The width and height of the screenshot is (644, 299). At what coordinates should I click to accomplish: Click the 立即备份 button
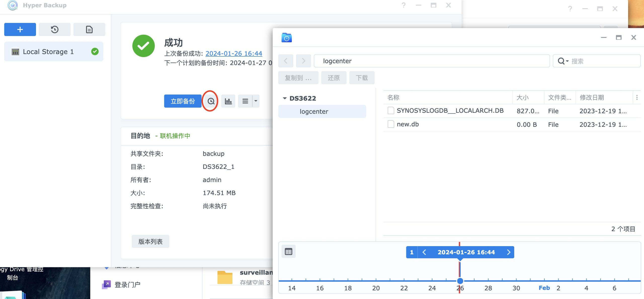point(183,101)
